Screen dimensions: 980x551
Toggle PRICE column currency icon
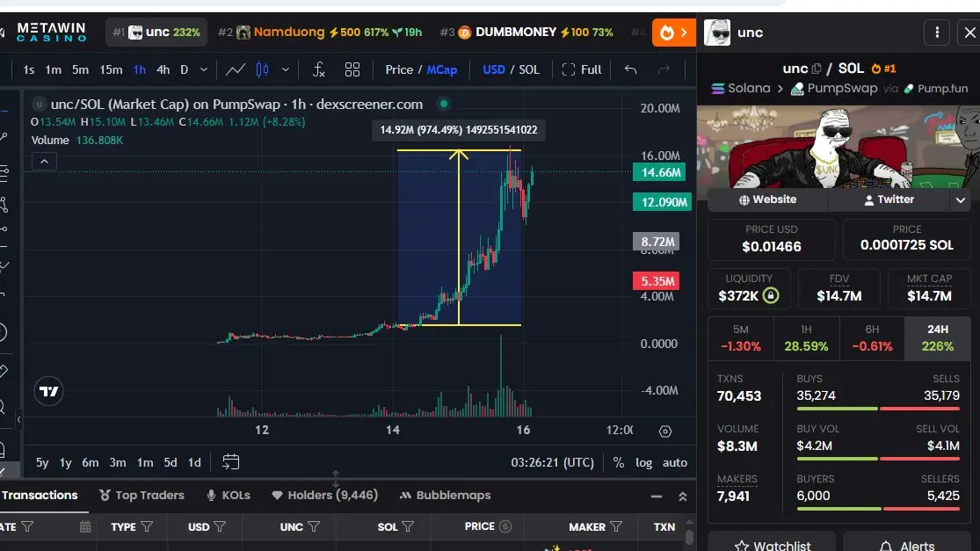tap(505, 526)
